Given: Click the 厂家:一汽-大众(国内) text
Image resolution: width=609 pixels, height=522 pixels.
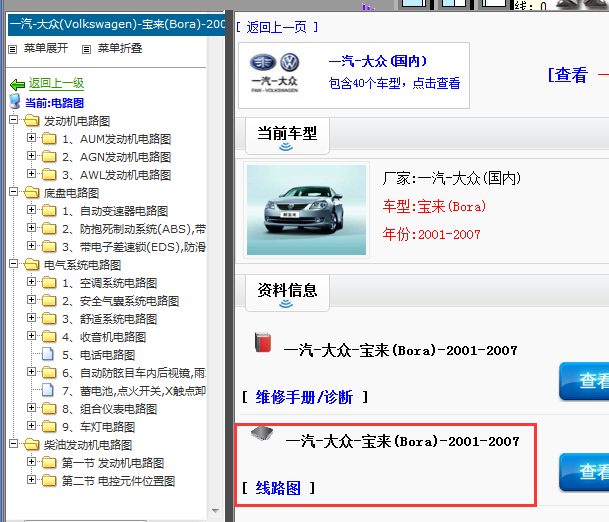Looking at the screenshot, I should click(x=451, y=178).
